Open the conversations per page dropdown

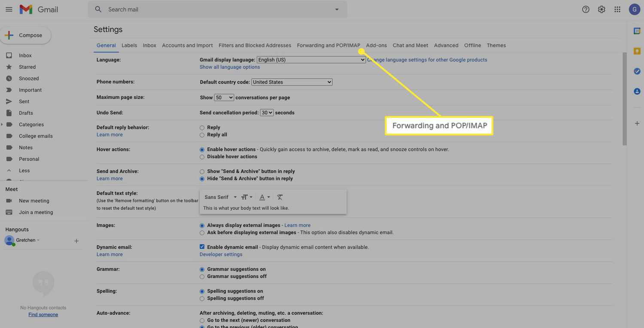pos(224,98)
